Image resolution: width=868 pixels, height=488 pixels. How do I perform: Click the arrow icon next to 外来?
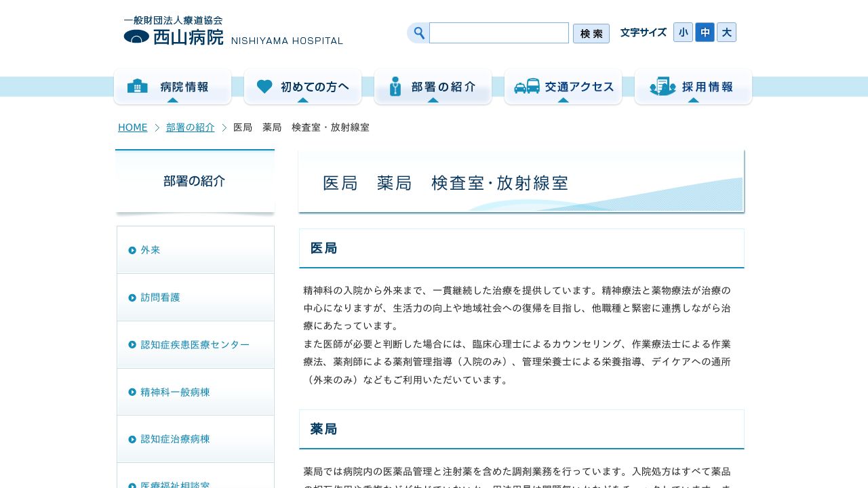click(x=132, y=250)
